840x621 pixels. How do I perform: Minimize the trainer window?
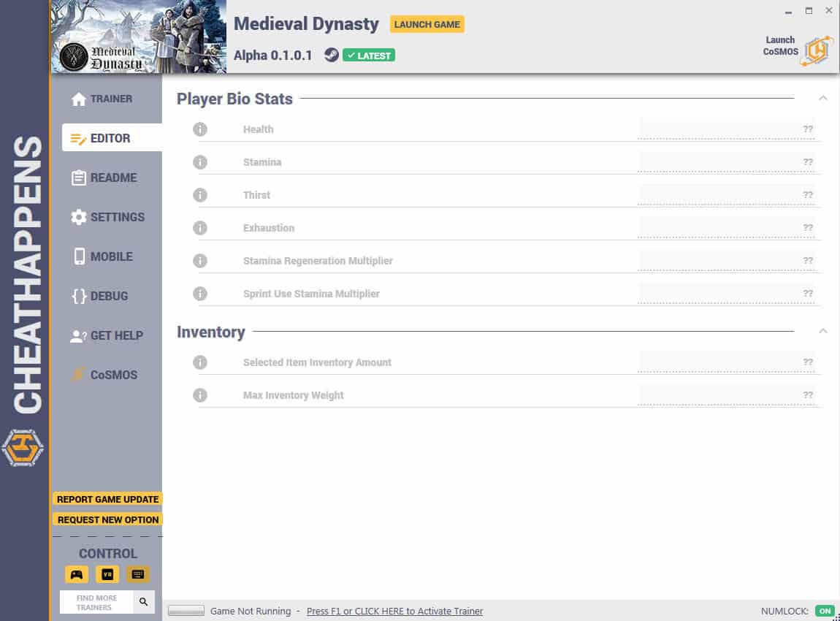[788, 11]
